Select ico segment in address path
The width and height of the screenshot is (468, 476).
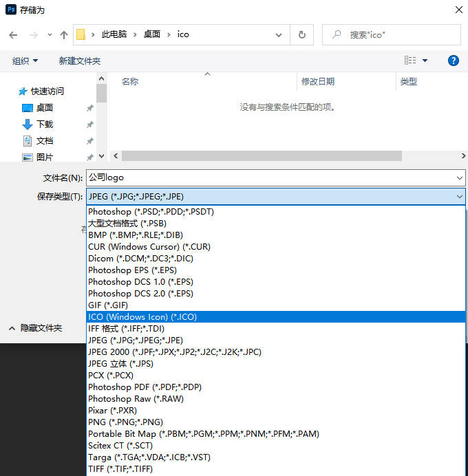click(x=183, y=34)
